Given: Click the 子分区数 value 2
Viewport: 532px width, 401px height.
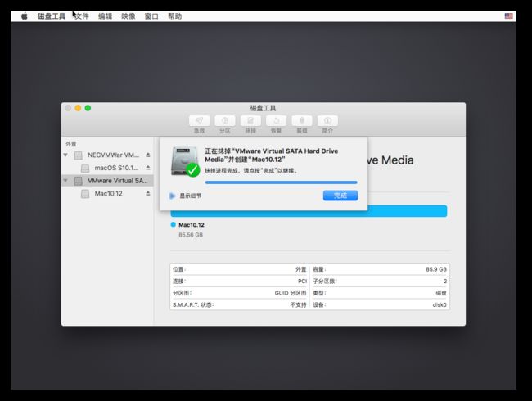Looking at the screenshot, I should click(x=445, y=282).
